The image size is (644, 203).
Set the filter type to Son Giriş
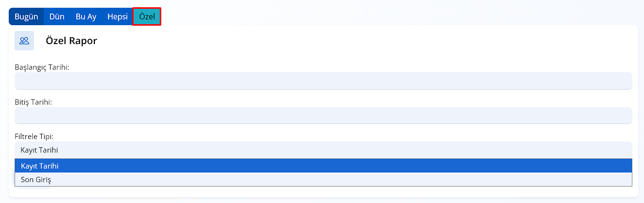[323, 179]
